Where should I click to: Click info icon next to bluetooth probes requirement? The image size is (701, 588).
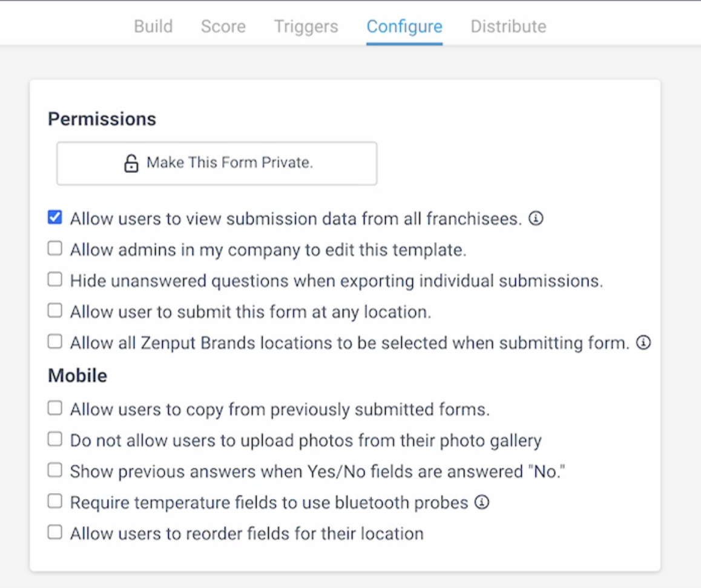481,501
